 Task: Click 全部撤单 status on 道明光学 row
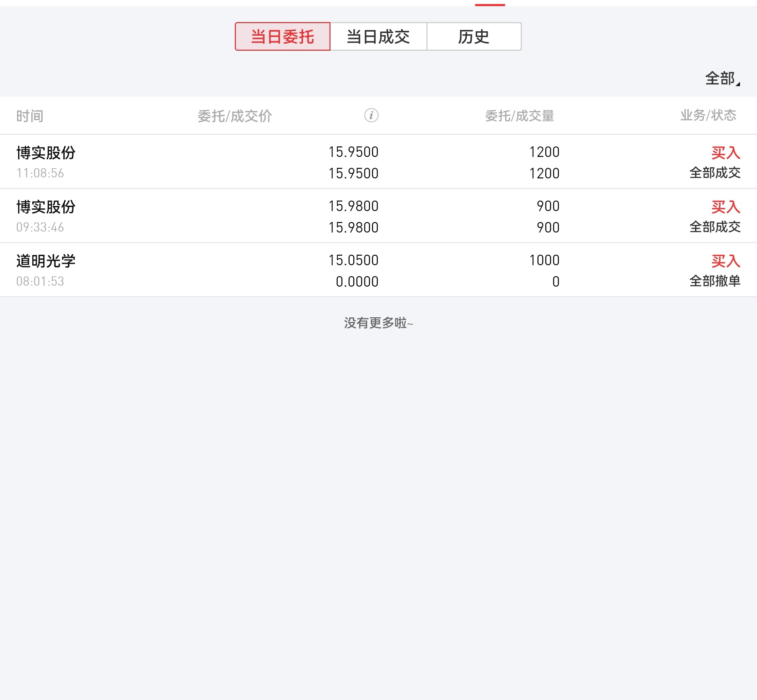tap(714, 281)
